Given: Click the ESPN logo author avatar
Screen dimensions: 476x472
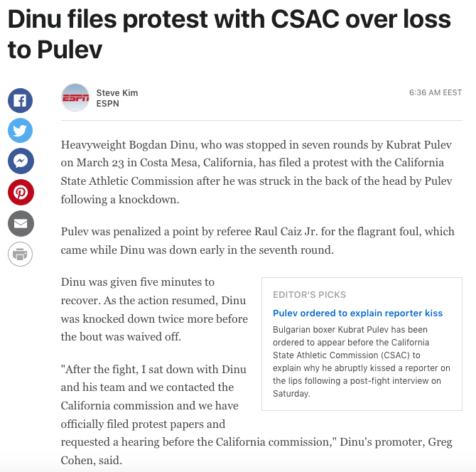Looking at the screenshot, I should click(75, 98).
